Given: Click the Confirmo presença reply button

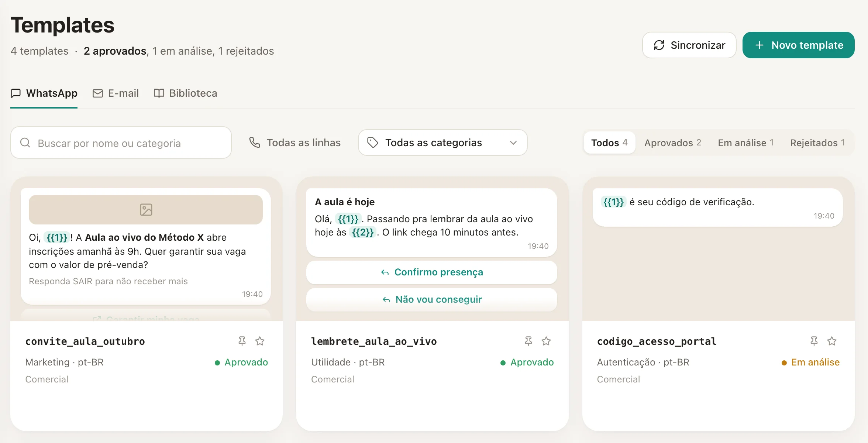Looking at the screenshot, I should (x=431, y=272).
